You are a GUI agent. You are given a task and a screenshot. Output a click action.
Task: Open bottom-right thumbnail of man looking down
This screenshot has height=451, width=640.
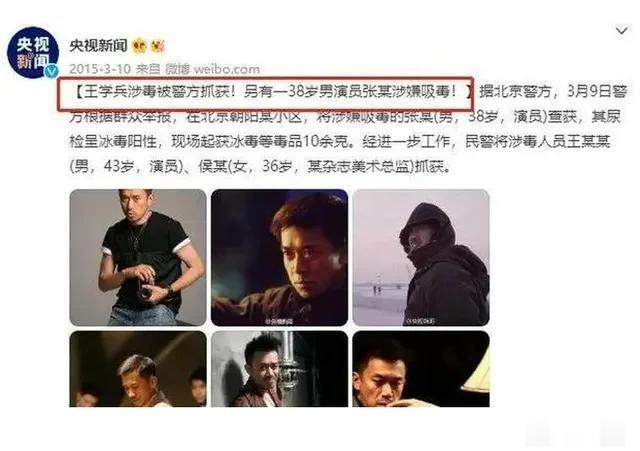click(x=421, y=369)
